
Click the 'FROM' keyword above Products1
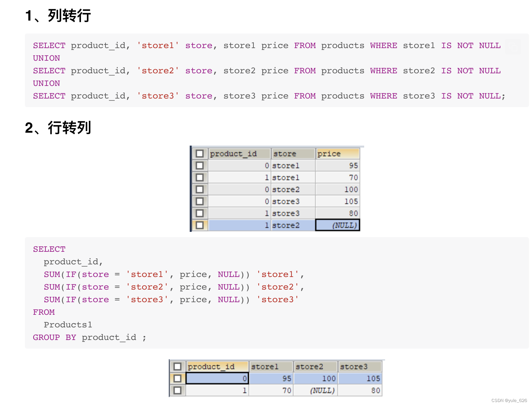44,312
